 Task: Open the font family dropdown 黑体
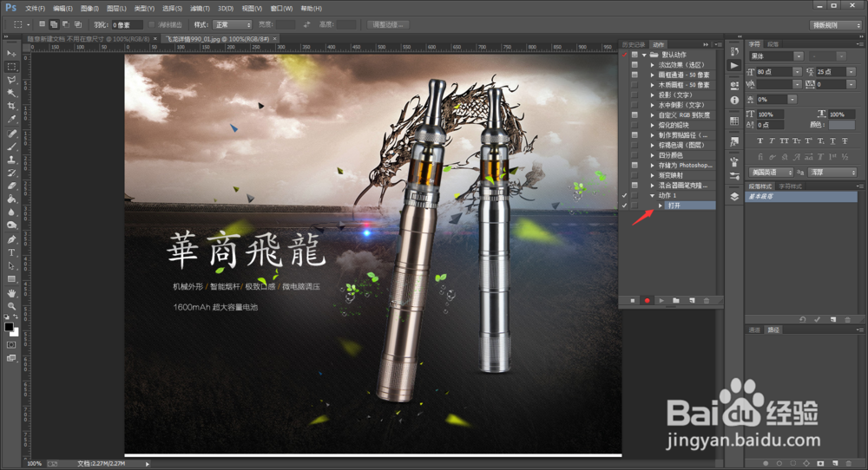[x=799, y=56]
